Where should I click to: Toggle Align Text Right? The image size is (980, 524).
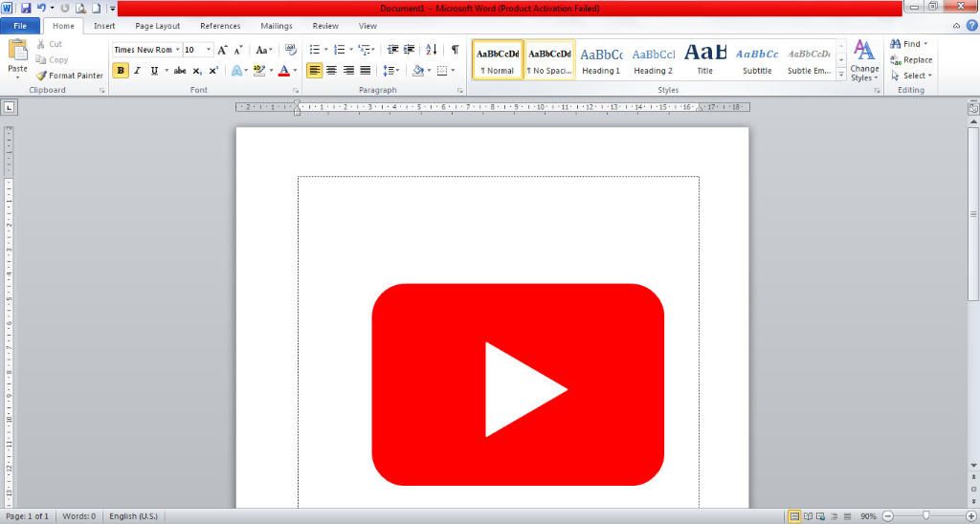pyautogui.click(x=348, y=71)
